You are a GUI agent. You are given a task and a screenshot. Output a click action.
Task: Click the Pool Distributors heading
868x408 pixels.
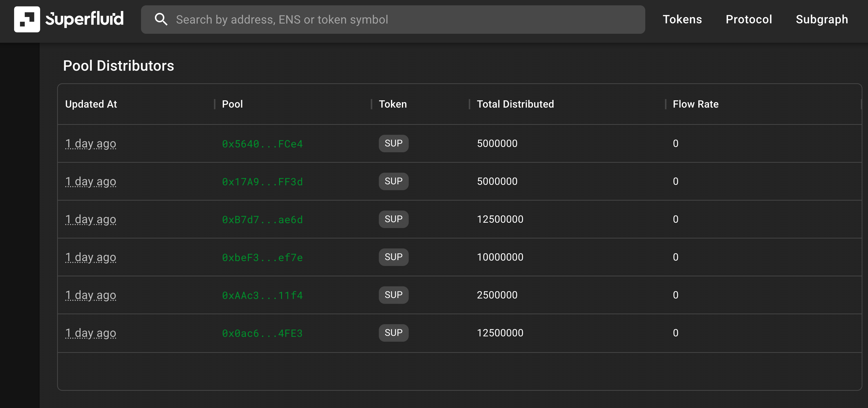pyautogui.click(x=119, y=66)
